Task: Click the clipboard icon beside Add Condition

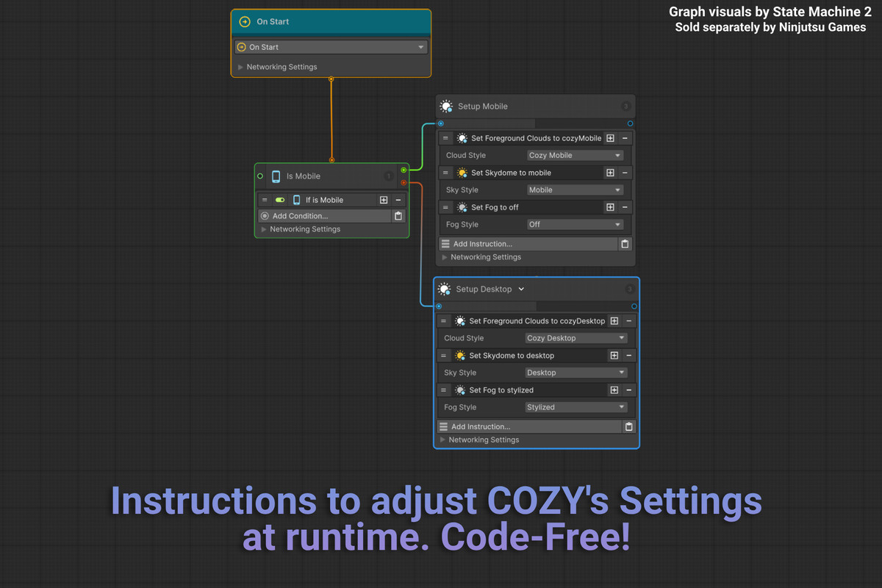Action: (398, 215)
